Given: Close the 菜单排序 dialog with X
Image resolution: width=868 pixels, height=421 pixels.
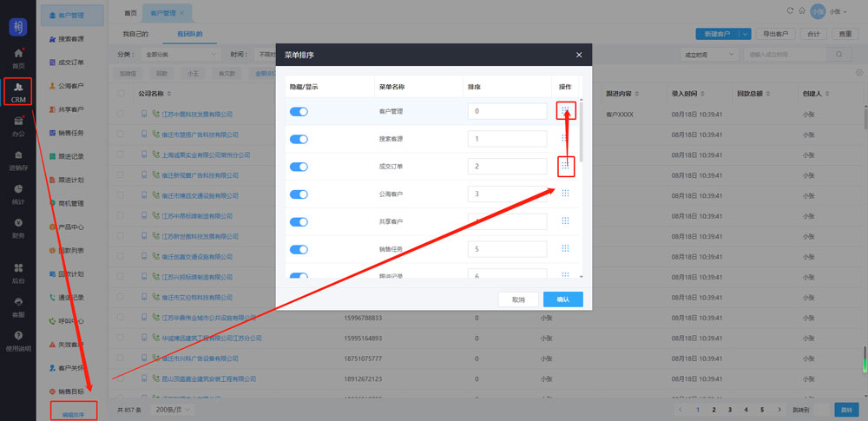Looking at the screenshot, I should (x=579, y=55).
